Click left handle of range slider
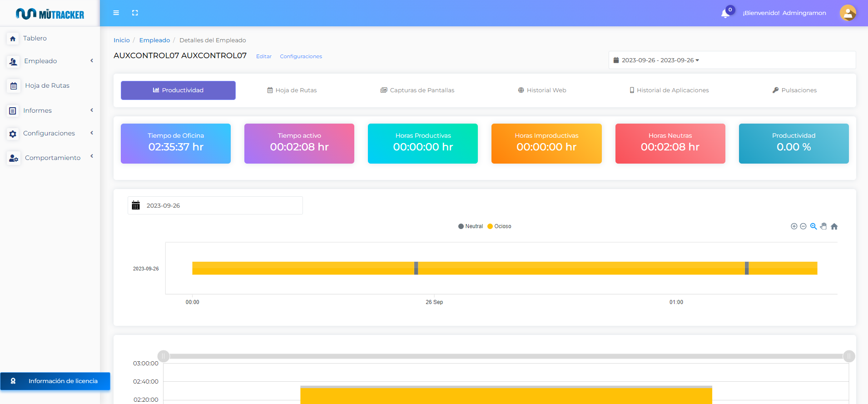This screenshot has width=868, height=404. click(164, 356)
